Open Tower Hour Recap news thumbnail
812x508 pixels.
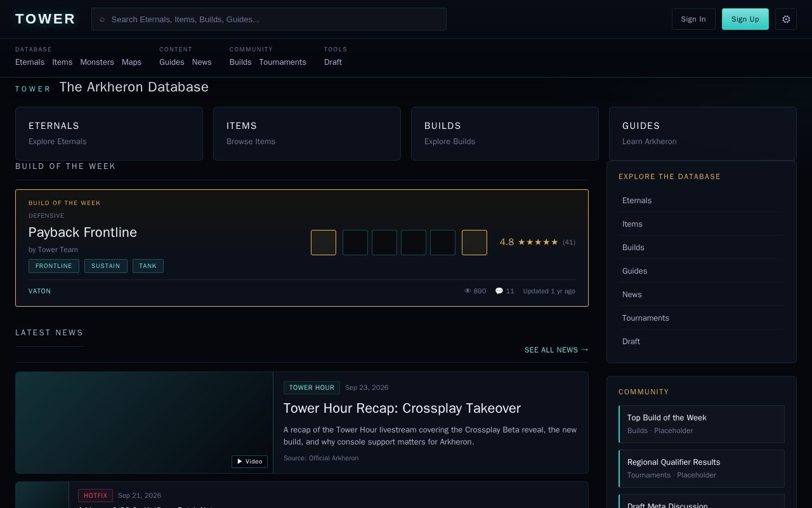tap(144, 422)
